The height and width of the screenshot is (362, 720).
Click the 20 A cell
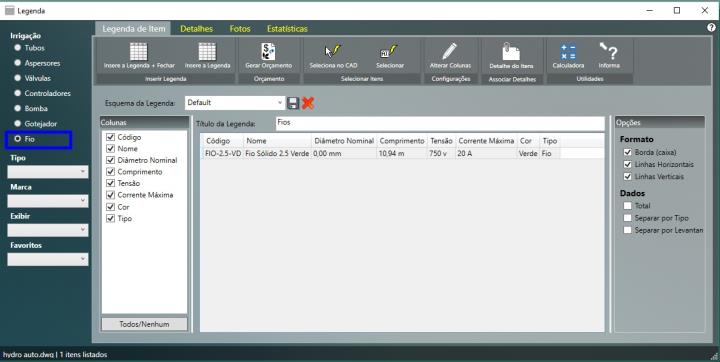[486, 153]
